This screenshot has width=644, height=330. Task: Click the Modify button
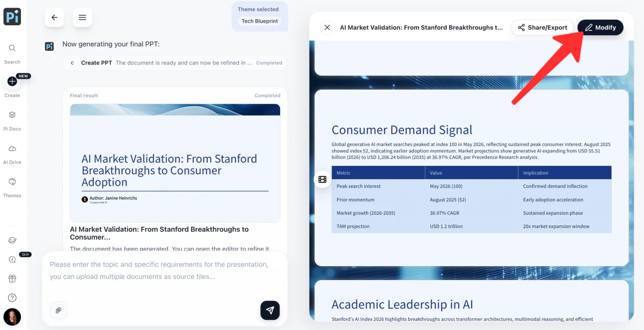[x=601, y=27]
